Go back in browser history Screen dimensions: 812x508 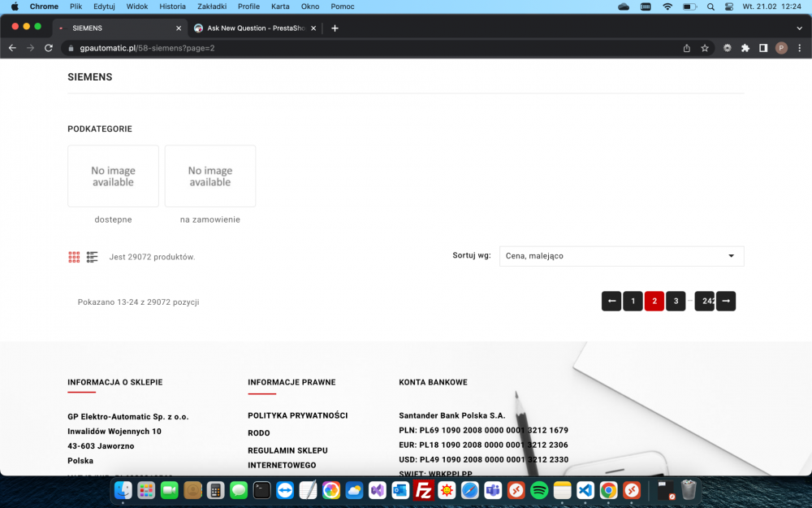click(x=12, y=48)
